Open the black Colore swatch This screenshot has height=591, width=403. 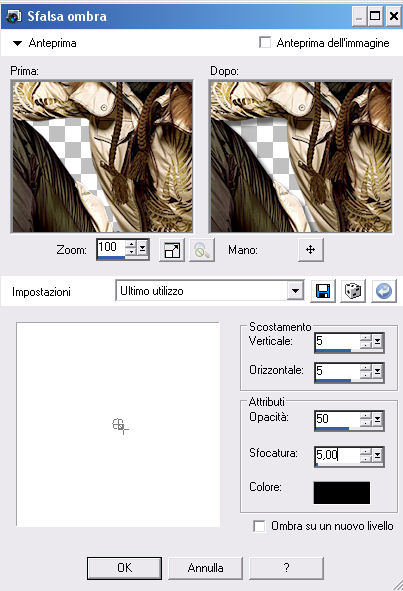coord(342,493)
